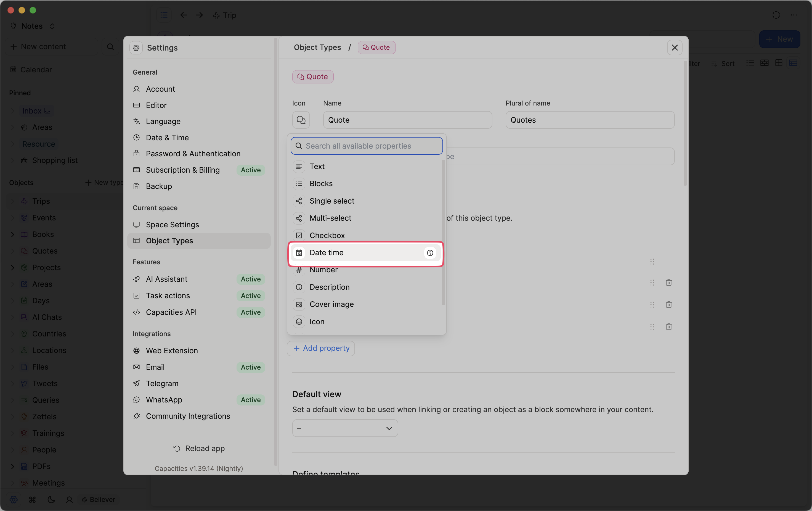This screenshot has height=511, width=812.
Task: Select Space Settings menu option
Action: pos(172,224)
